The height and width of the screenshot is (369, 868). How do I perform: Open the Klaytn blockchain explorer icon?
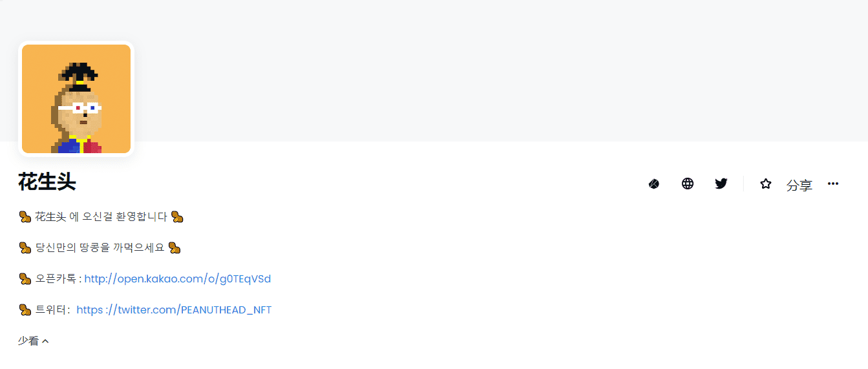click(x=654, y=184)
